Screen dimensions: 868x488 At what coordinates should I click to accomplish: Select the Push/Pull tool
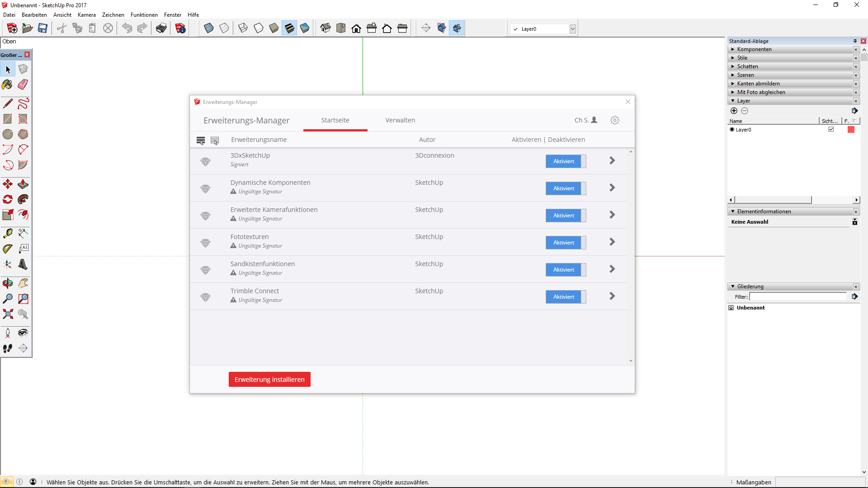[23, 184]
